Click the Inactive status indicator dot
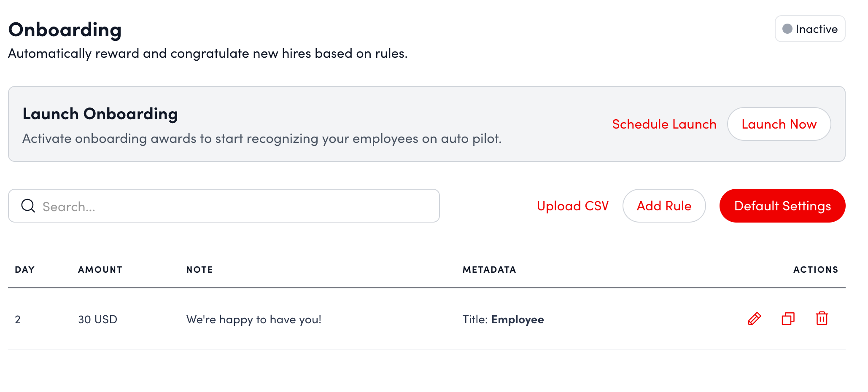Screen dimensions: 868x392 pos(788,29)
